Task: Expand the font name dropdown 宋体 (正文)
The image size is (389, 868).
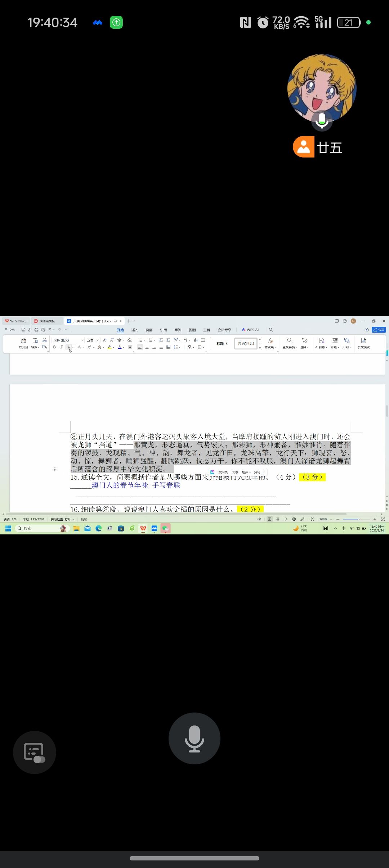Action: 82,340
